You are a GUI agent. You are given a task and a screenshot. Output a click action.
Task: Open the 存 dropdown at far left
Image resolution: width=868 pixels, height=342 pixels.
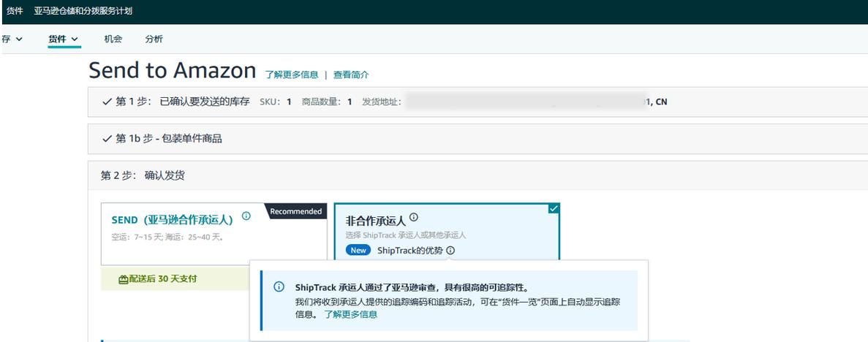[x=12, y=39]
